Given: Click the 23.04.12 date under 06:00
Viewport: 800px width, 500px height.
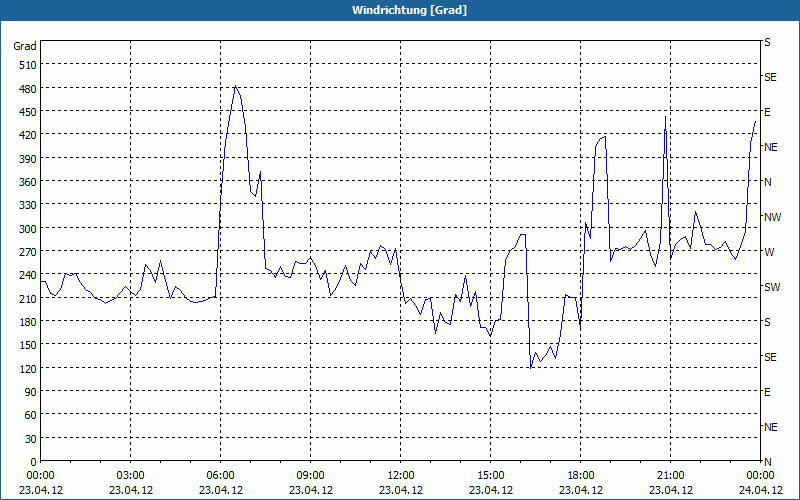Looking at the screenshot, I should (x=220, y=490).
